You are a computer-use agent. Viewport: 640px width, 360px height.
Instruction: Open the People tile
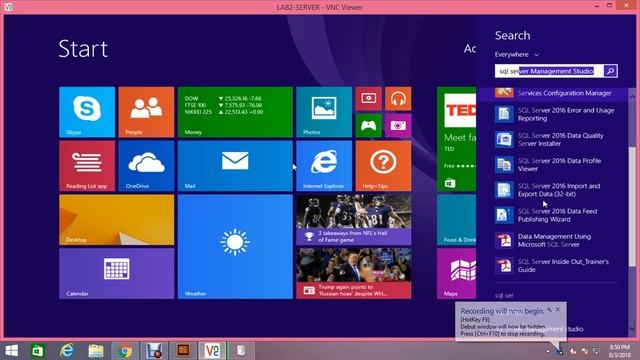tap(146, 112)
